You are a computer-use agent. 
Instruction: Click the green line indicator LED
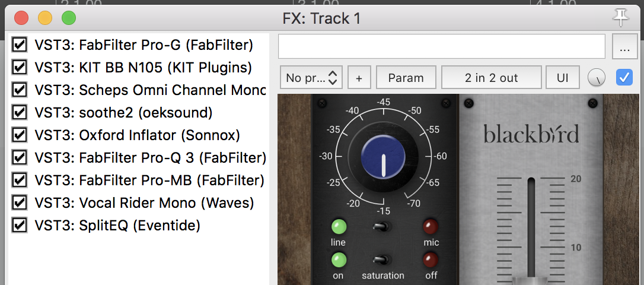339,226
